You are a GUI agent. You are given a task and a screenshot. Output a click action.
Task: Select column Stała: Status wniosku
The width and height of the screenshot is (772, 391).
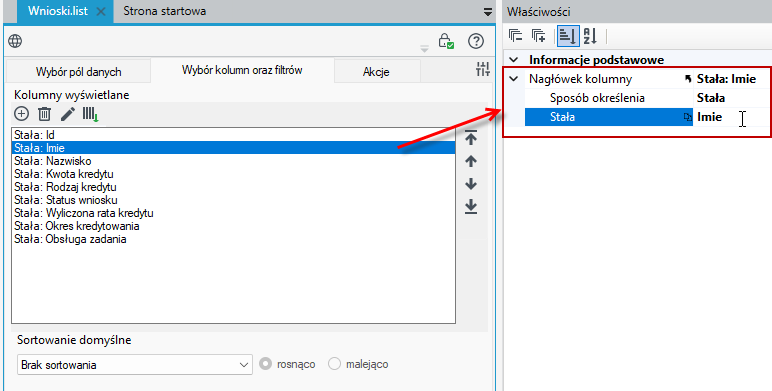(x=233, y=200)
